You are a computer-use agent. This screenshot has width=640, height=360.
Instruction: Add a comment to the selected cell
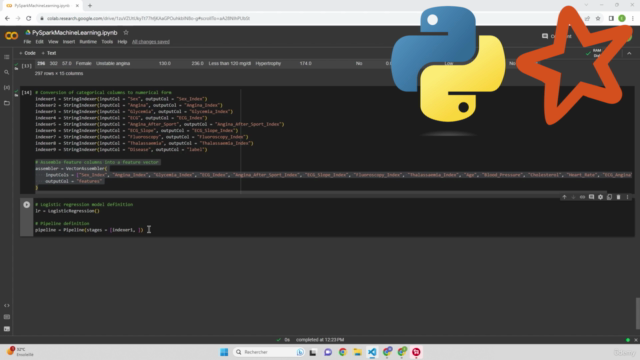click(591, 197)
